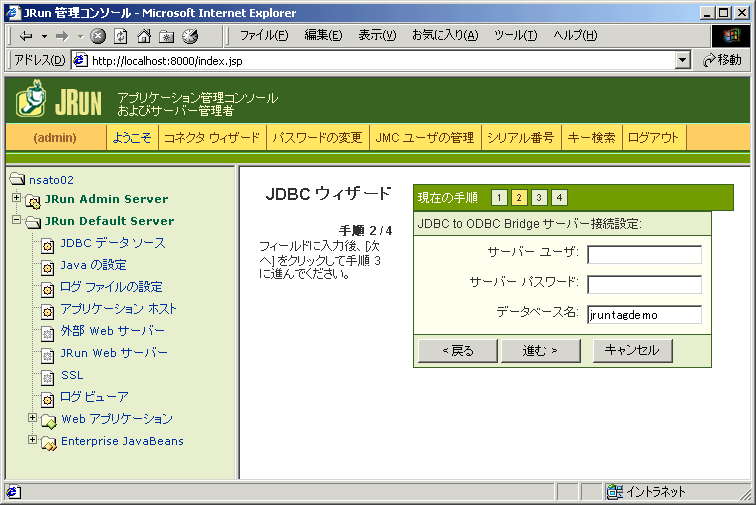Click the browser Back arrow icon
Screen dimensions: 756x505
click(x=26, y=36)
